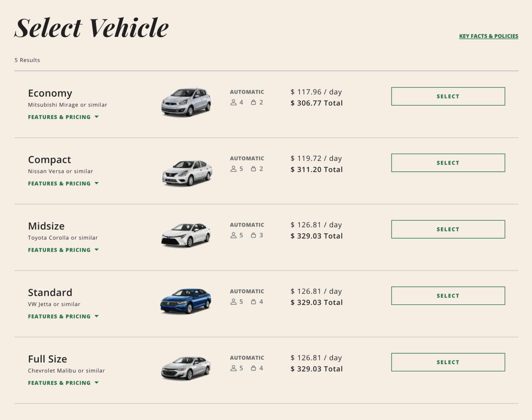532x420 pixels.
Task: Click the blue VW Jetta car image
Action: [185, 300]
